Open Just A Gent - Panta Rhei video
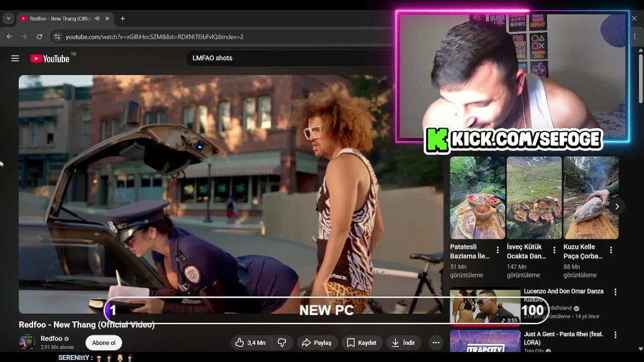This screenshot has height=362, width=644. 563,338
